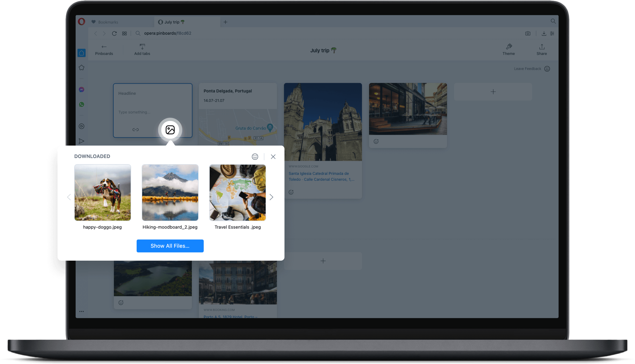Select the image upload icon on Headline card
Screen dimensions: 635x364
(170, 130)
